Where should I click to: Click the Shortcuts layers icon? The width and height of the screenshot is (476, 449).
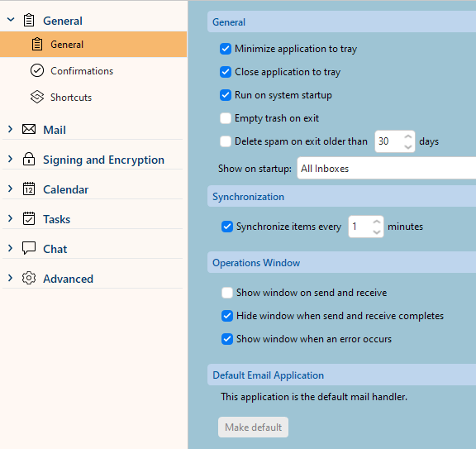37,97
